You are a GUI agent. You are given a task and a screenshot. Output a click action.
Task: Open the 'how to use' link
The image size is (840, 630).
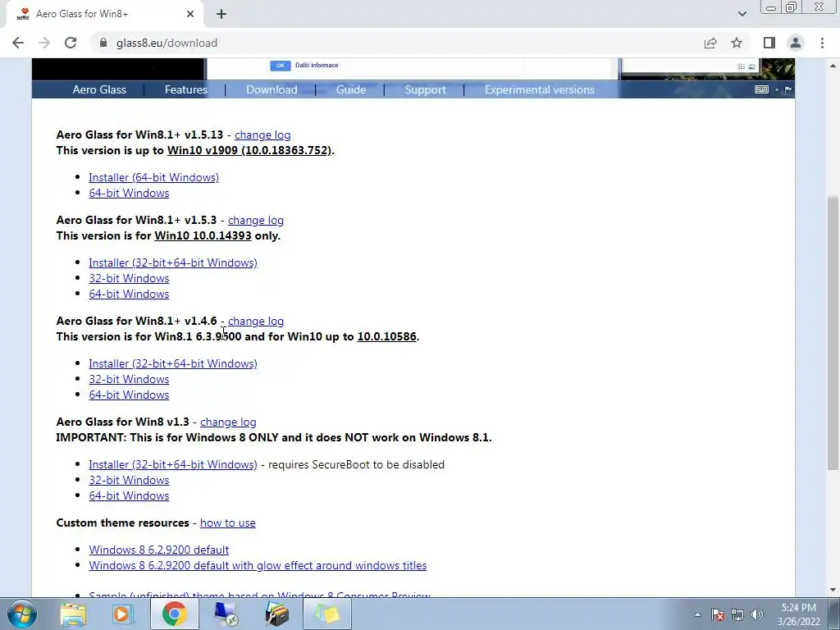pos(228,523)
